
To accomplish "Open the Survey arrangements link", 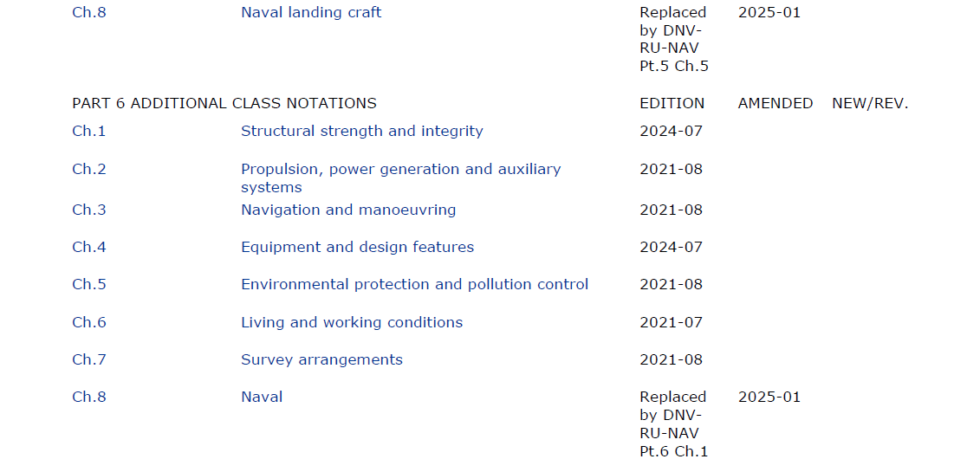I will click(x=321, y=360).
